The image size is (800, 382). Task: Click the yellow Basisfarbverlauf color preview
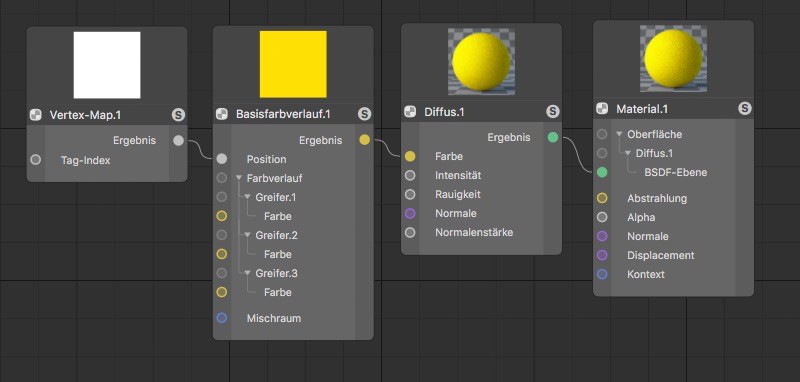(293, 64)
